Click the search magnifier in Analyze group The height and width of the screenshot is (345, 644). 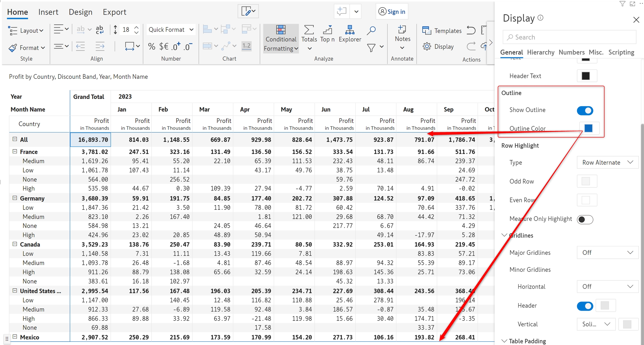pyautogui.click(x=371, y=30)
